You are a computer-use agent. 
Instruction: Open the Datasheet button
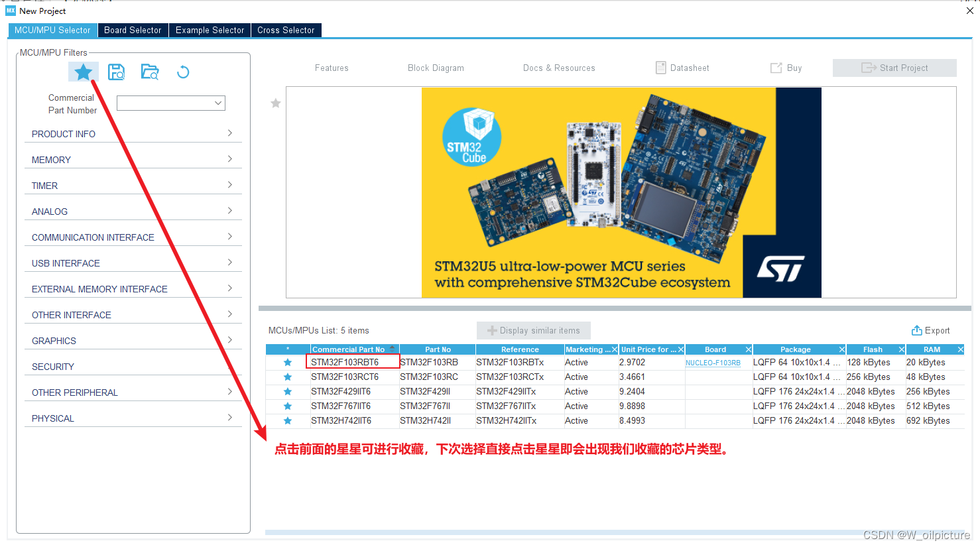point(682,68)
